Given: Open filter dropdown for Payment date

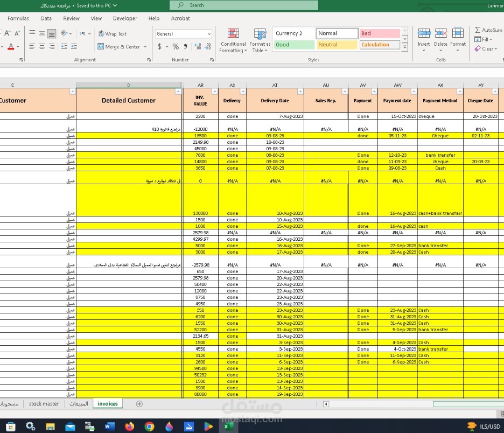Looking at the screenshot, I should [x=414, y=92].
